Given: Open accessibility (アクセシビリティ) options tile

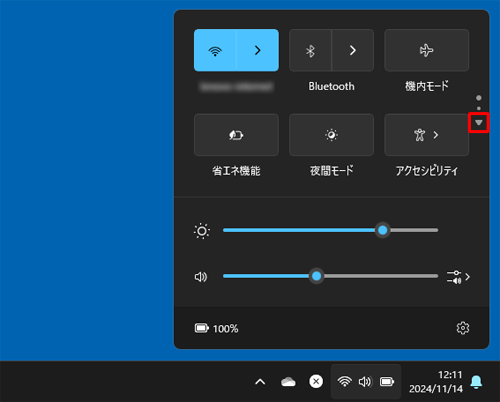Looking at the screenshot, I should [x=427, y=135].
